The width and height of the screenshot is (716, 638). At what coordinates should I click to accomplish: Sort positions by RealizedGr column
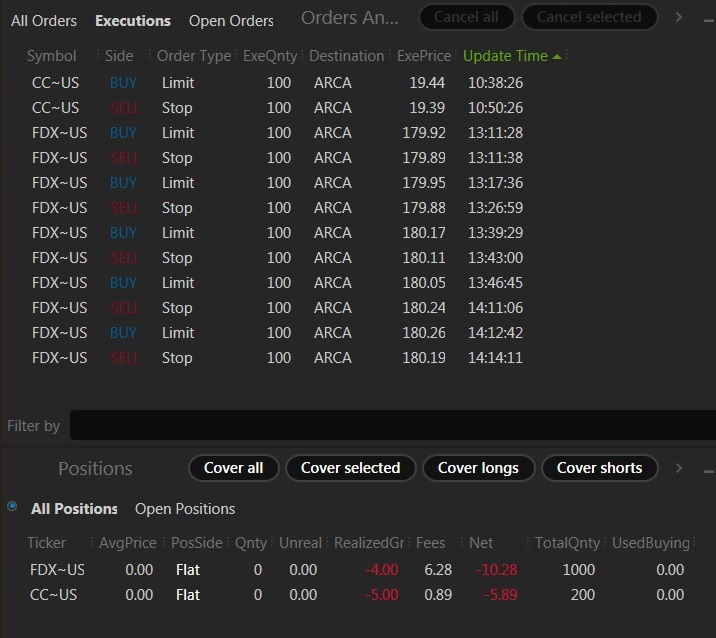click(369, 543)
